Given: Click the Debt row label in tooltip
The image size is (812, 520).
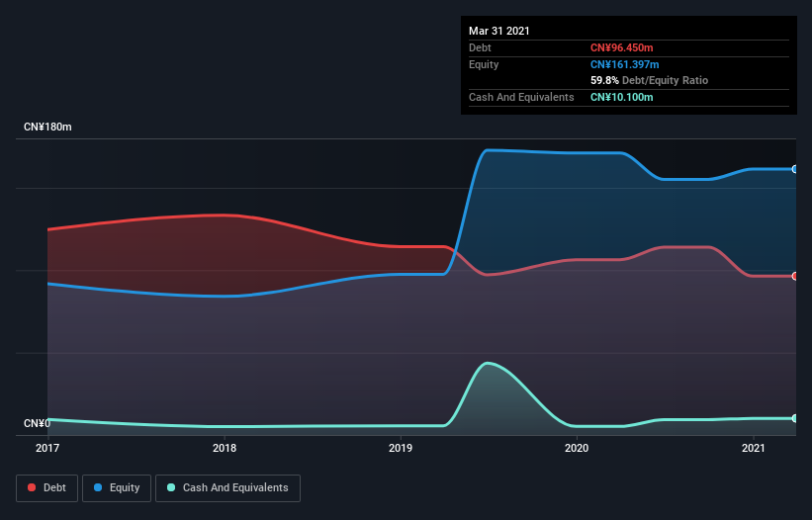Looking at the screenshot, I should (480, 47).
